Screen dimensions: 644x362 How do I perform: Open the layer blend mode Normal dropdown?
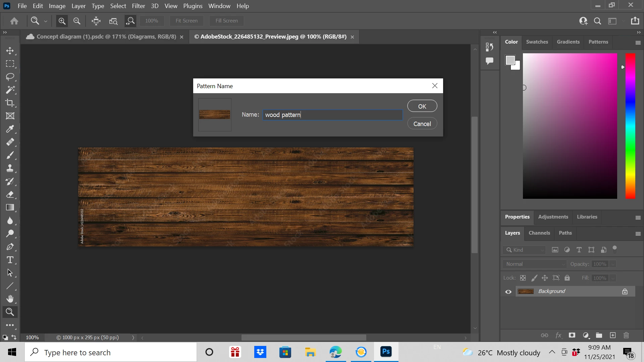(535, 264)
